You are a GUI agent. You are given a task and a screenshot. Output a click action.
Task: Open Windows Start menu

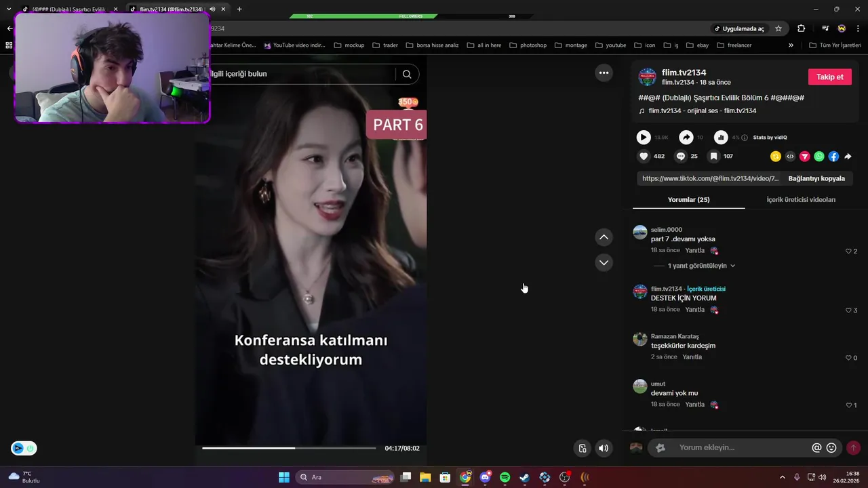pyautogui.click(x=284, y=477)
